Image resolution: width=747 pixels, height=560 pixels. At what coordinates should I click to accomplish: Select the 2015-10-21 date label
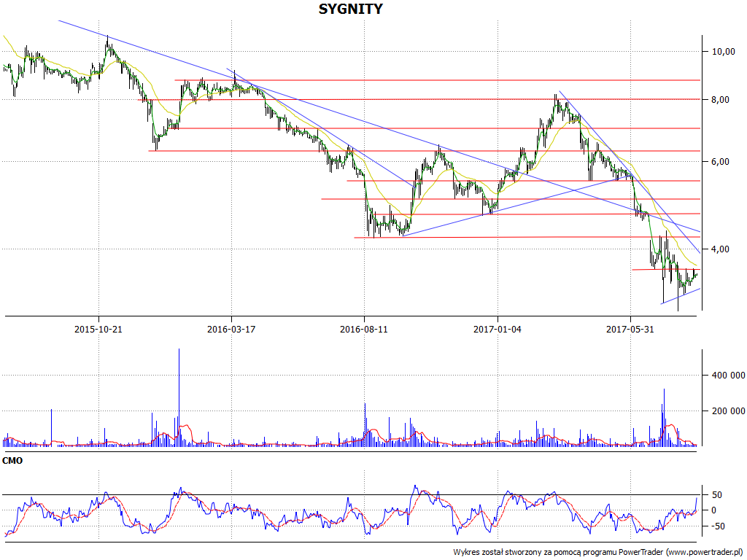[x=98, y=329]
